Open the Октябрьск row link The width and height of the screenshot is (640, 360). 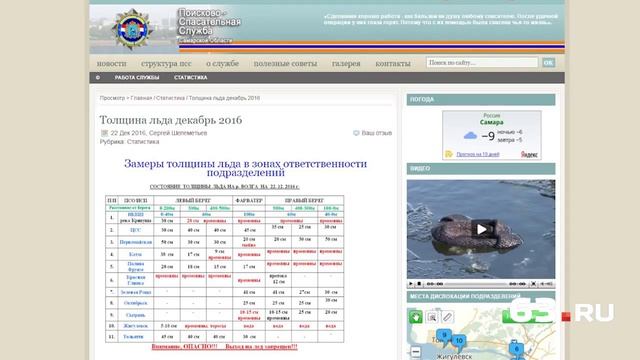136,303
